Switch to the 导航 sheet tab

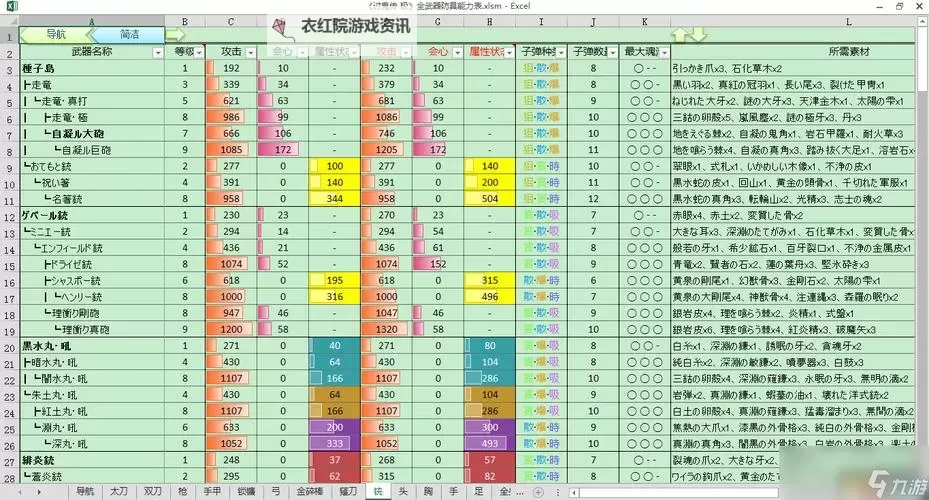click(85, 492)
